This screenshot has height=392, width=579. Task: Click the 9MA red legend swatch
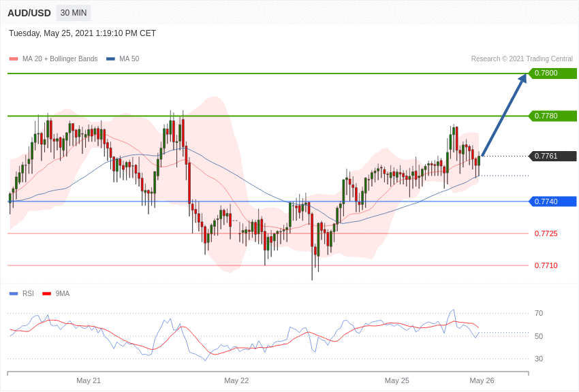[46, 294]
